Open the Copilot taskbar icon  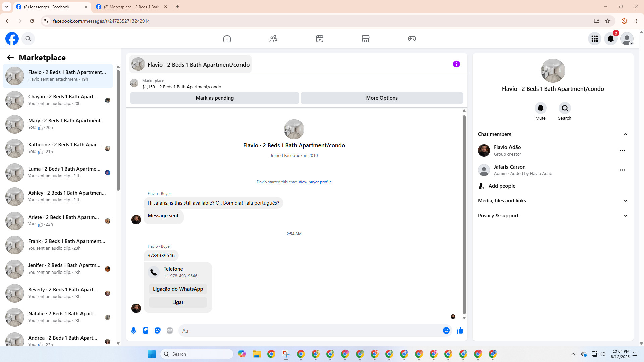(242, 354)
